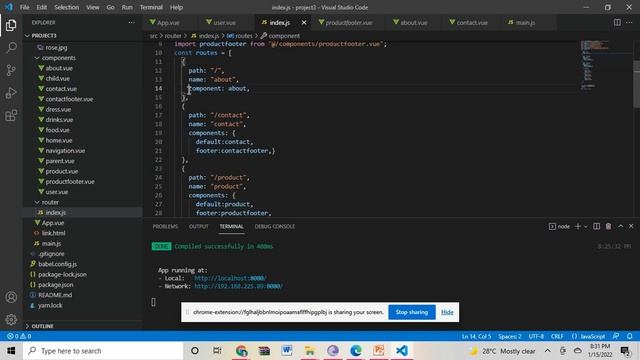
Task: Open PowerPoint from taskbar
Action: tap(378, 351)
